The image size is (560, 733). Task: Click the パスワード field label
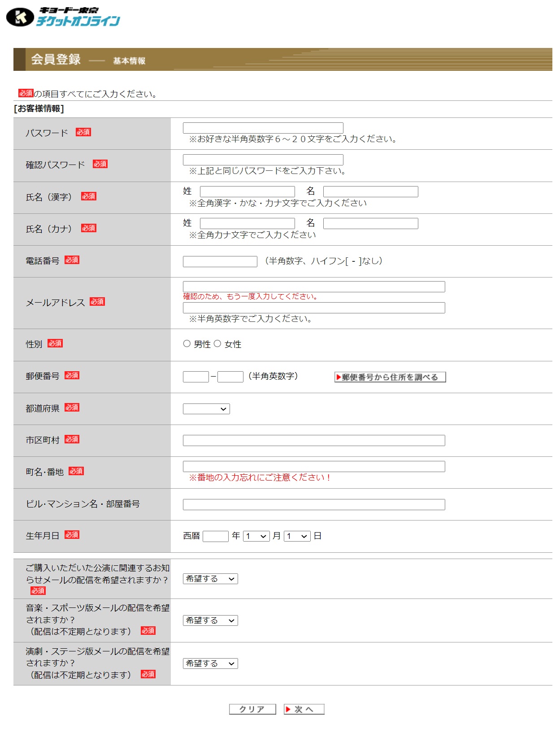47,133
